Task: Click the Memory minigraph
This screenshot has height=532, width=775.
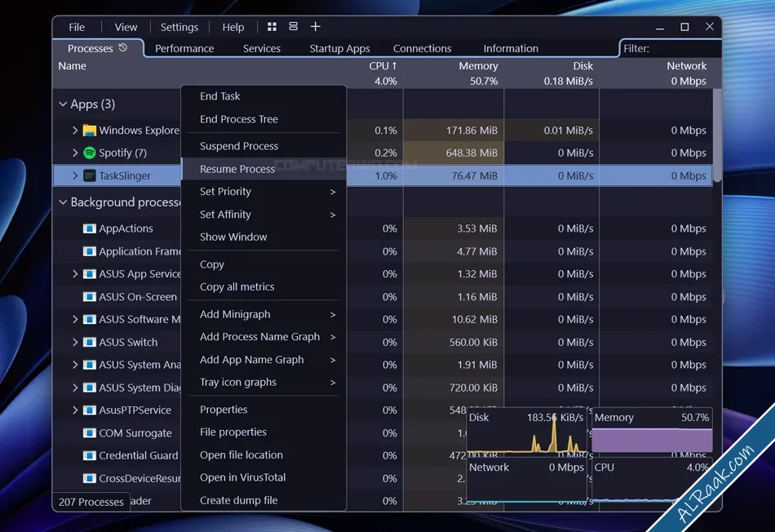Action: pos(652,431)
